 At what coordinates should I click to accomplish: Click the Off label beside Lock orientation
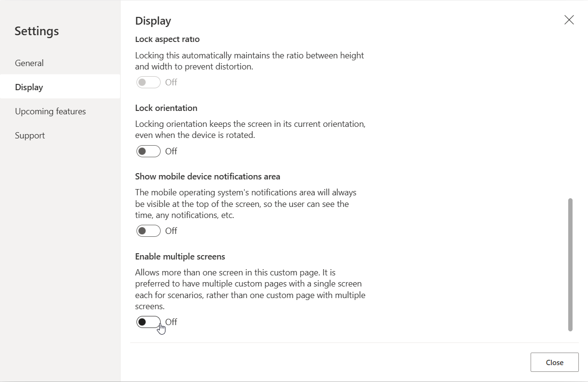click(171, 151)
